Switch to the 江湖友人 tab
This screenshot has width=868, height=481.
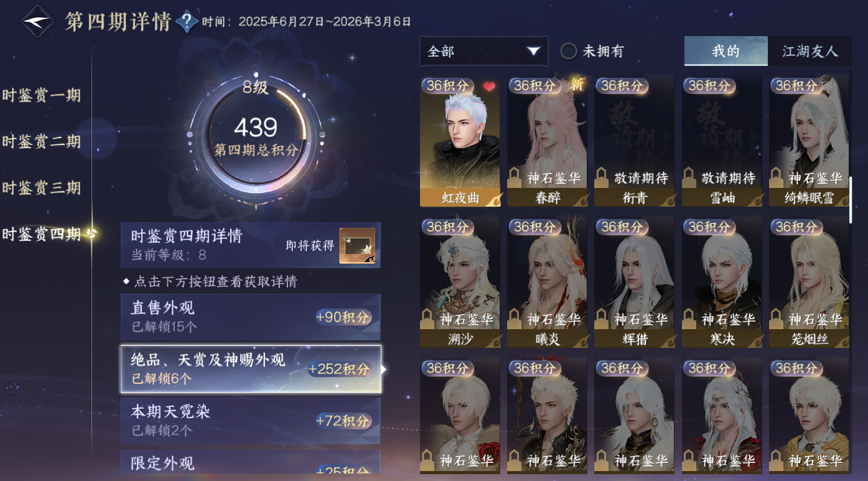(810, 51)
